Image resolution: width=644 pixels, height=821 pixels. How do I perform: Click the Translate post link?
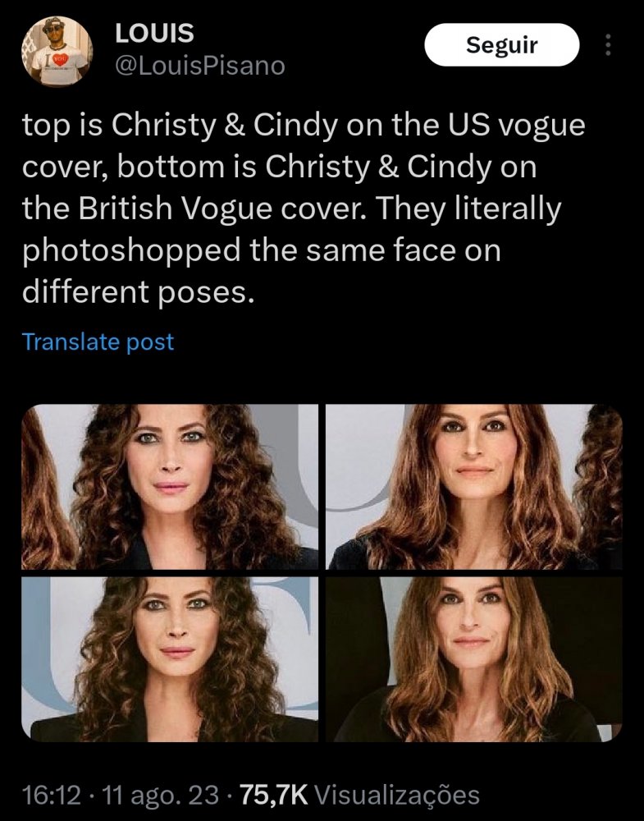(98, 342)
